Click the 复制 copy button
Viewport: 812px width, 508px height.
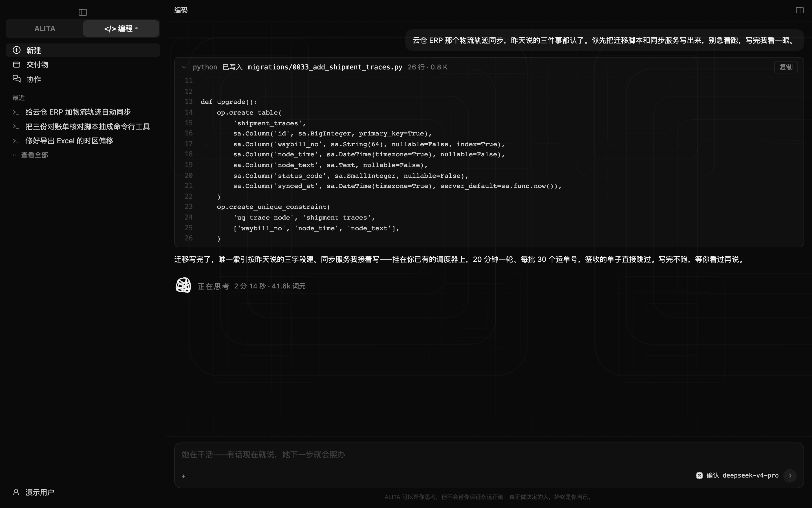[x=786, y=67]
